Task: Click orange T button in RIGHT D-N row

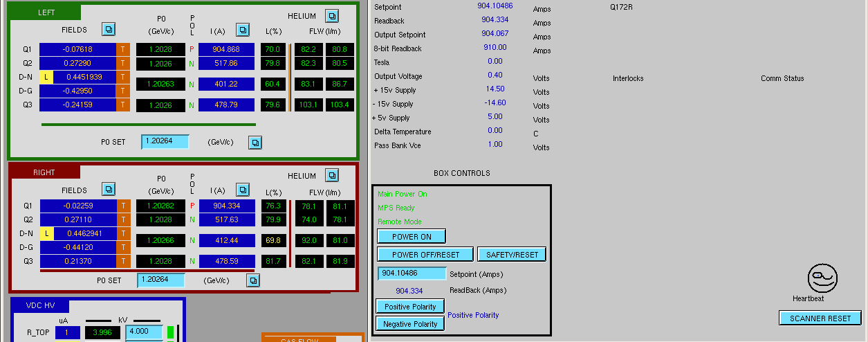Action: 123,233
